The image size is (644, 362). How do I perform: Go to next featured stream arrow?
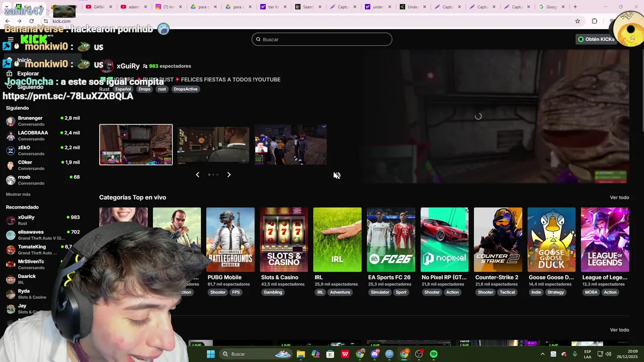point(229,174)
